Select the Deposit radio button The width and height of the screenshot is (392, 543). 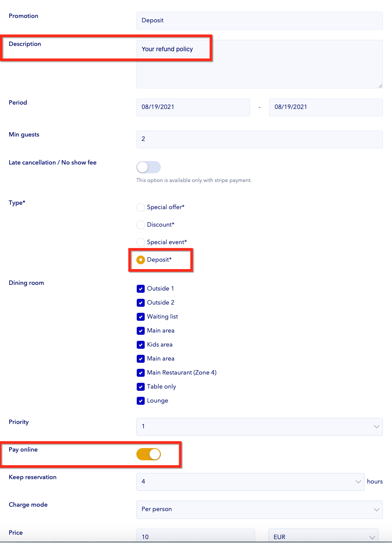pos(141,260)
